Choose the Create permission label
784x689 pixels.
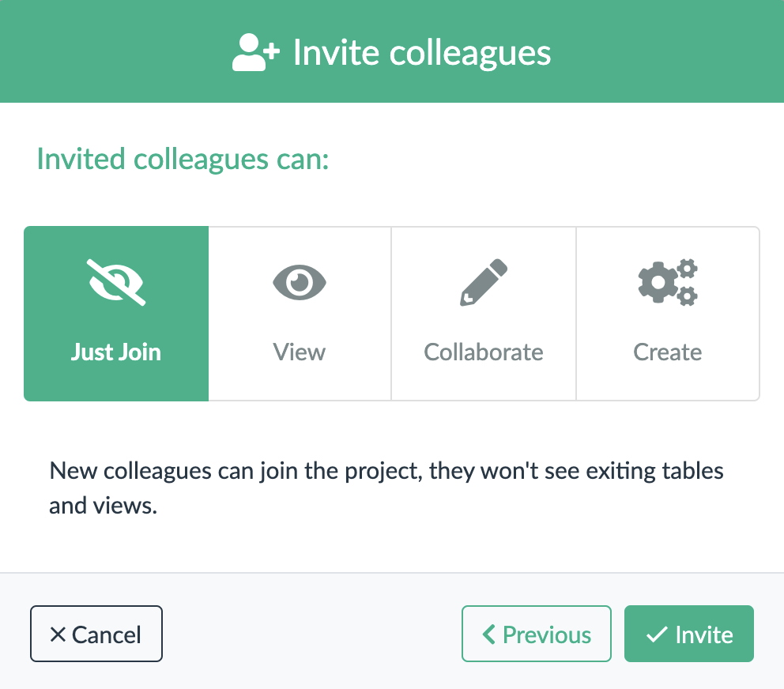[x=668, y=352]
